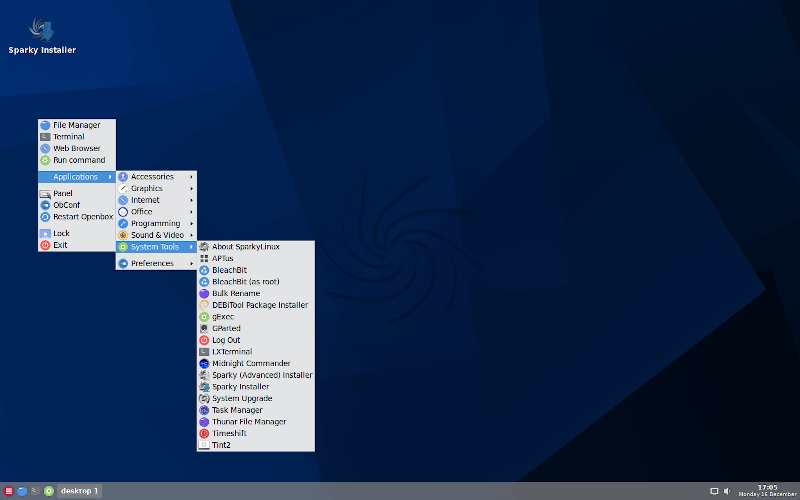The height and width of the screenshot is (500, 800).
Task: Launch Sparky (Advanced) Installer
Action: point(256,375)
